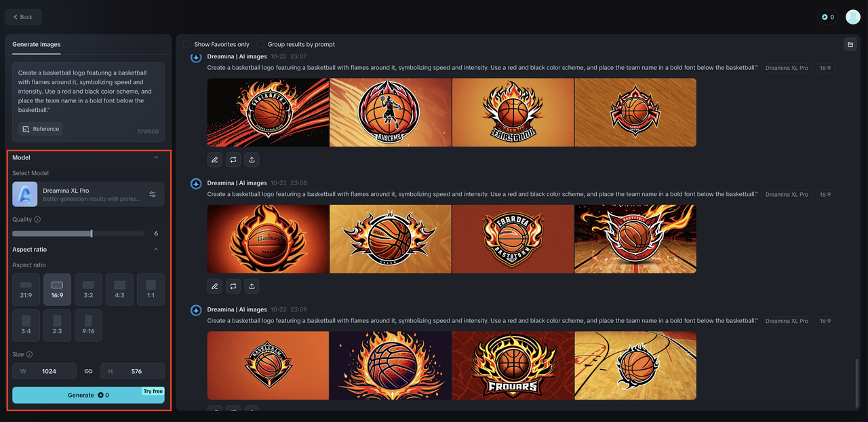Click the W width input field

45,371
